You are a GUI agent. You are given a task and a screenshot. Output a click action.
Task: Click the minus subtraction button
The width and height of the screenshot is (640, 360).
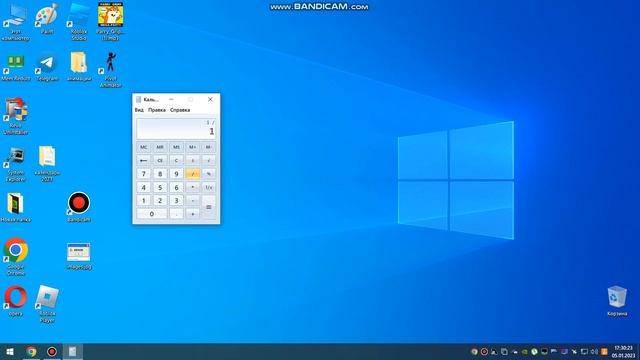193,200
